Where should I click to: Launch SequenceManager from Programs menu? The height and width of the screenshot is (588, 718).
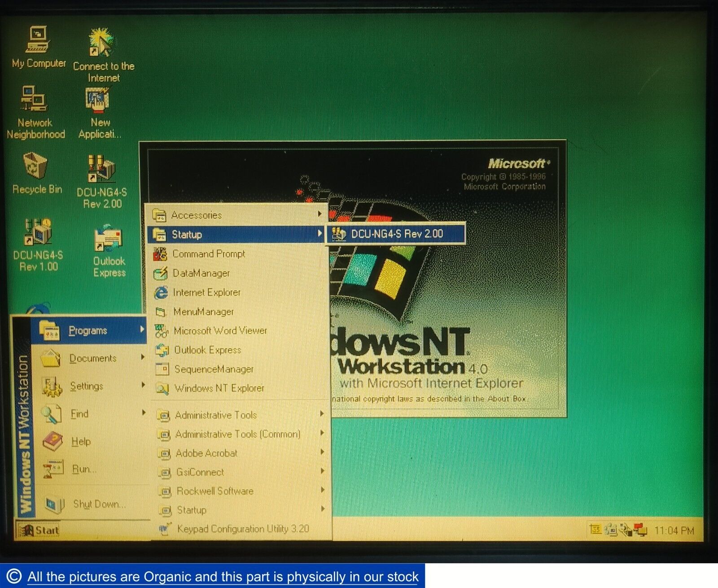pos(240,369)
